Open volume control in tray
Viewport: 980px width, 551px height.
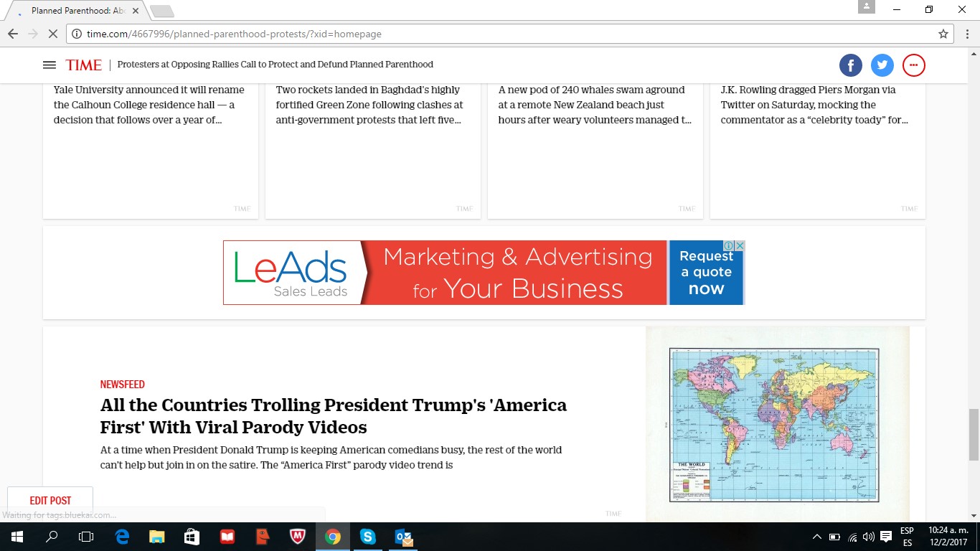pyautogui.click(x=869, y=537)
